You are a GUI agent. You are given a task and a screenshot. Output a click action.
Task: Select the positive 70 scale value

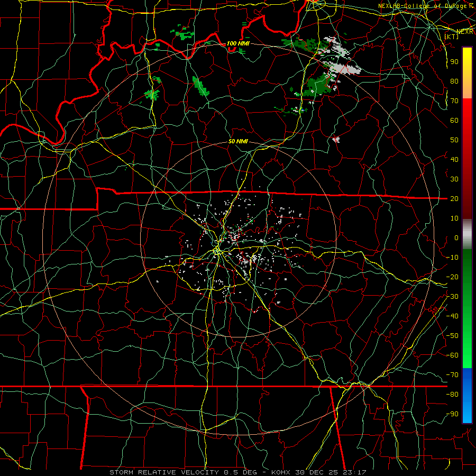454,101
